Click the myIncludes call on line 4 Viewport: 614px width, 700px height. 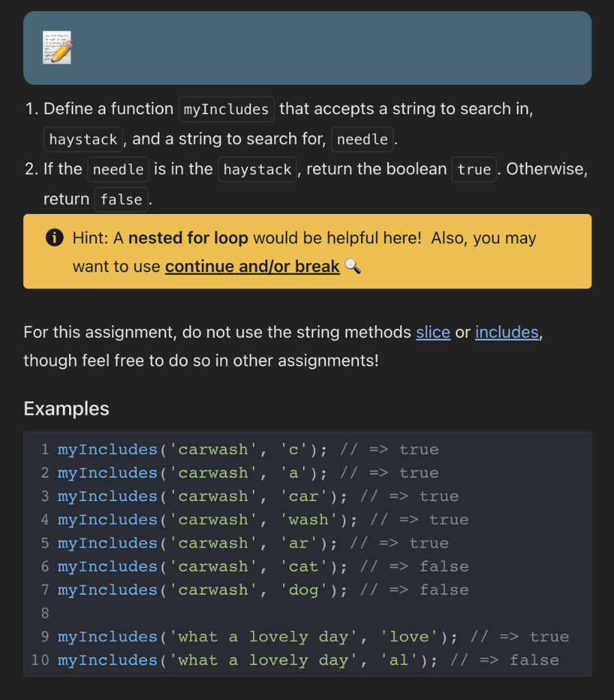point(107,520)
